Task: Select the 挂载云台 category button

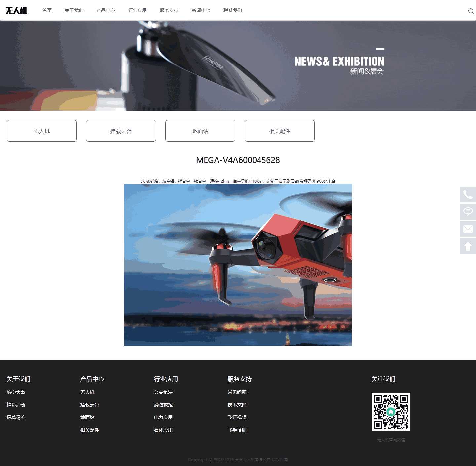Action: (x=121, y=131)
